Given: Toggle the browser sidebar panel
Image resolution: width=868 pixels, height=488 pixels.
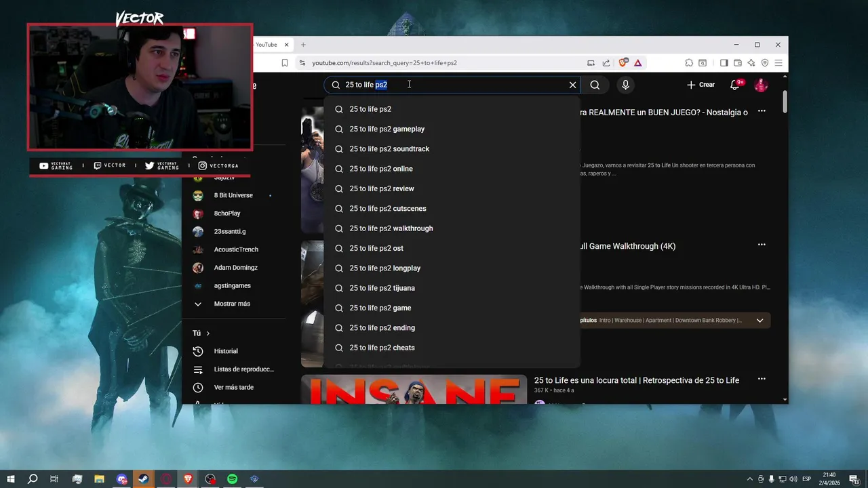Looking at the screenshot, I should tap(724, 62).
